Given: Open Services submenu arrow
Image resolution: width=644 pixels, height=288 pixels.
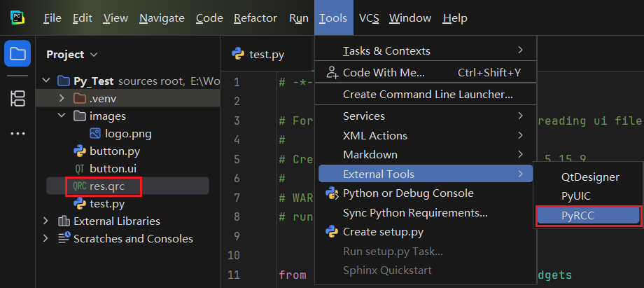Looking at the screenshot, I should point(520,116).
